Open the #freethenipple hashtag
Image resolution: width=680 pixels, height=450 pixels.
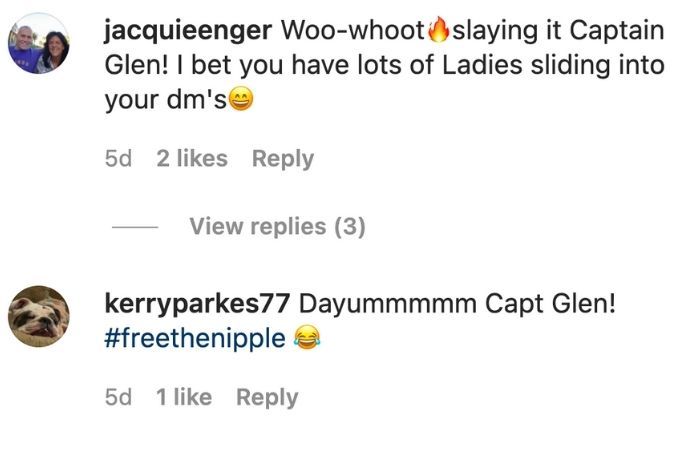coord(195,338)
